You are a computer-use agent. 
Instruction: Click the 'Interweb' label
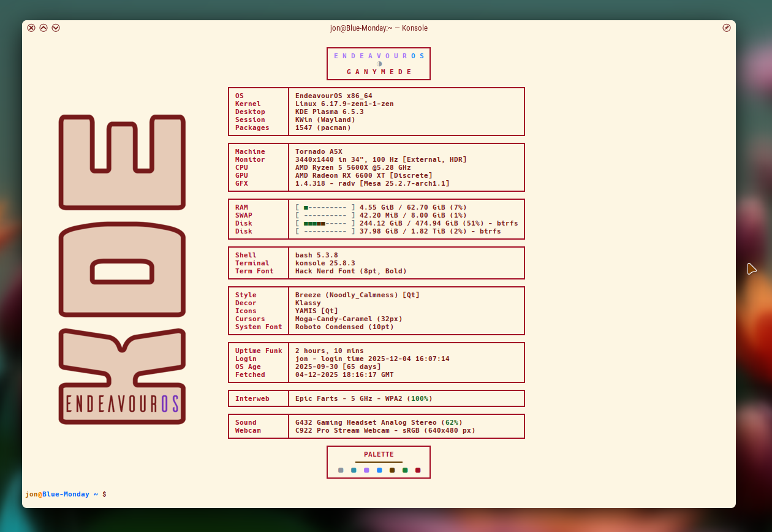[252, 399]
